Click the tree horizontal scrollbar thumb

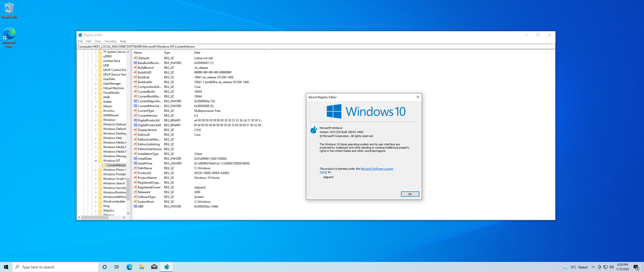click(95, 217)
